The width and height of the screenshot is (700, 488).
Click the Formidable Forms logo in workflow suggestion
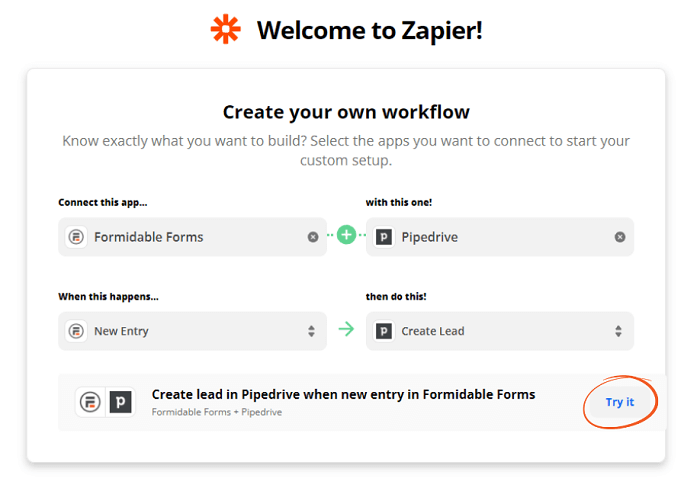click(90, 402)
